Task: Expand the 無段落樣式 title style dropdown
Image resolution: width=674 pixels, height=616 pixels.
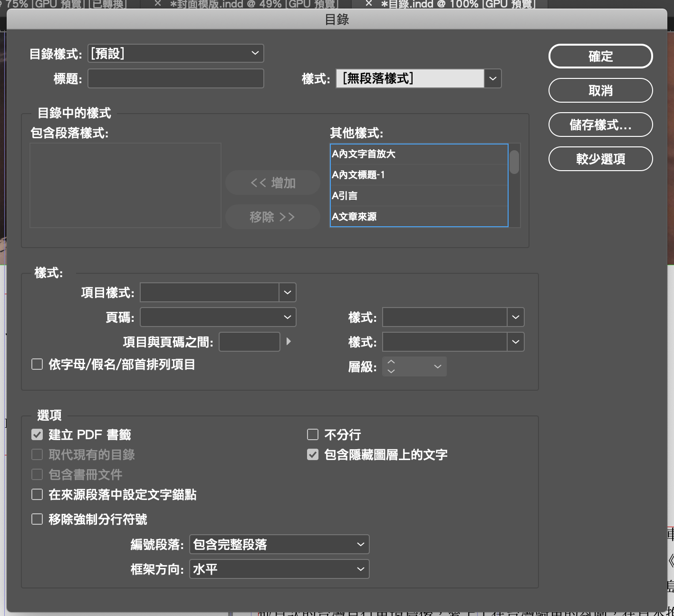Action: point(492,78)
